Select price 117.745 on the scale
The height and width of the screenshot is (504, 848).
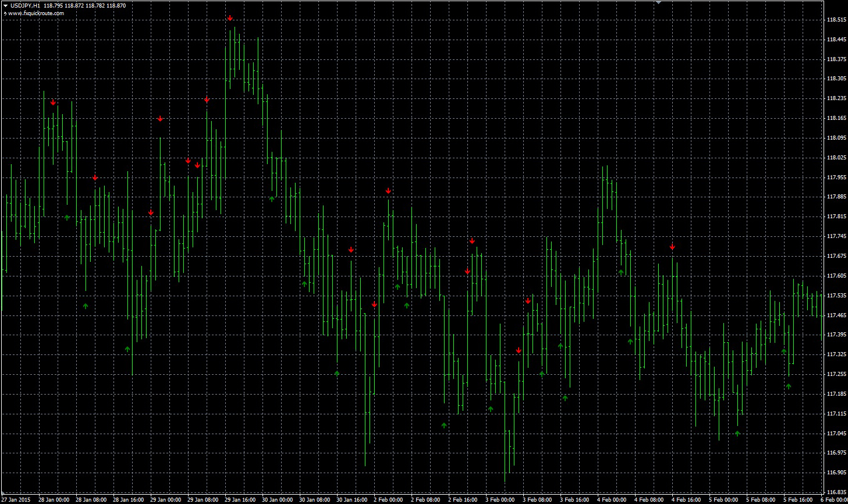[x=836, y=236]
